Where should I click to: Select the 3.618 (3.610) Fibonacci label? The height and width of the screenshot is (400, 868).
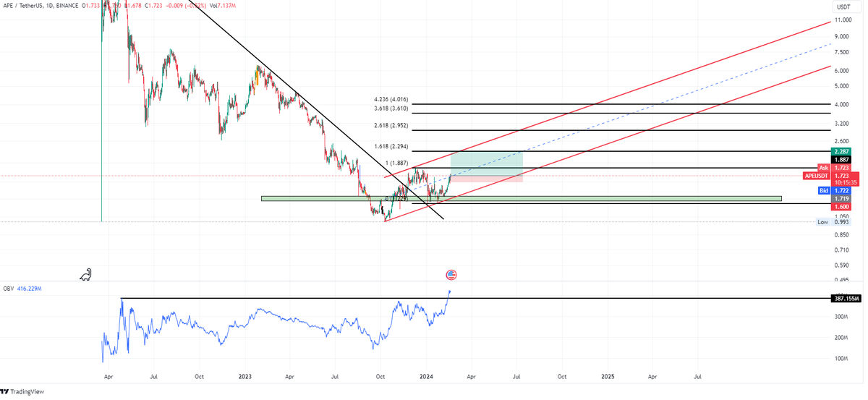tap(391, 108)
